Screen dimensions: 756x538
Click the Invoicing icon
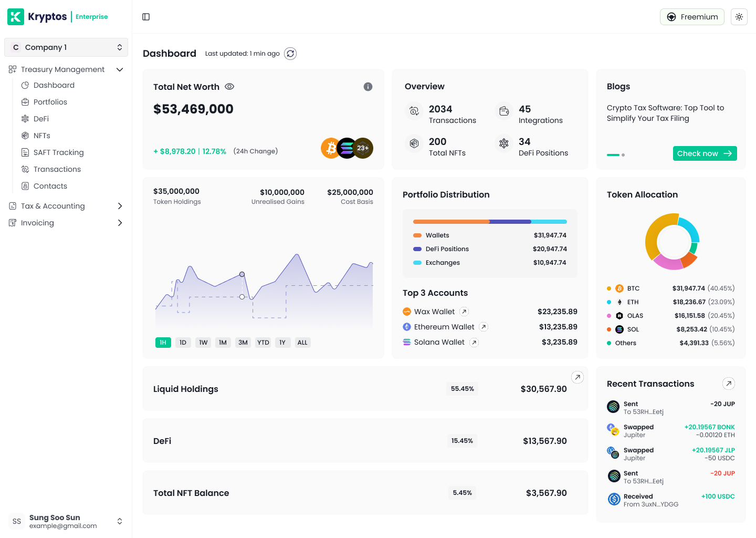coord(13,223)
